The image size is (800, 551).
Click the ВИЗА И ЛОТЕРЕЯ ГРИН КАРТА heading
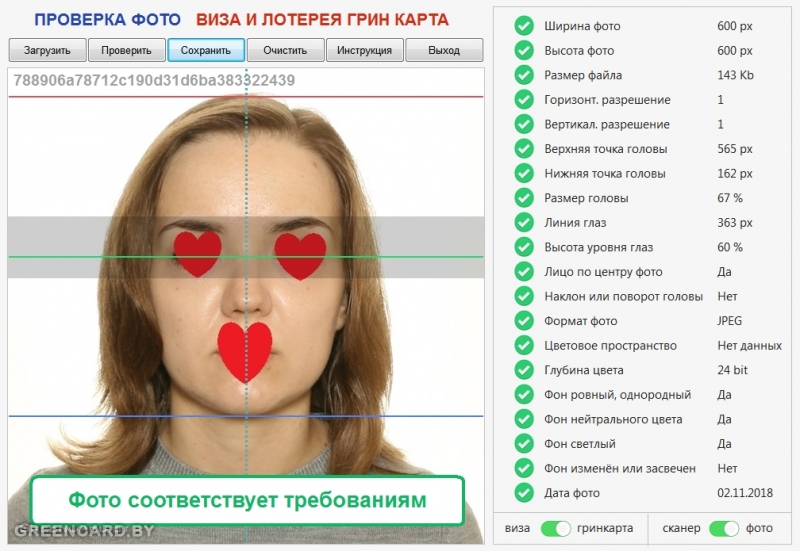click(x=322, y=20)
